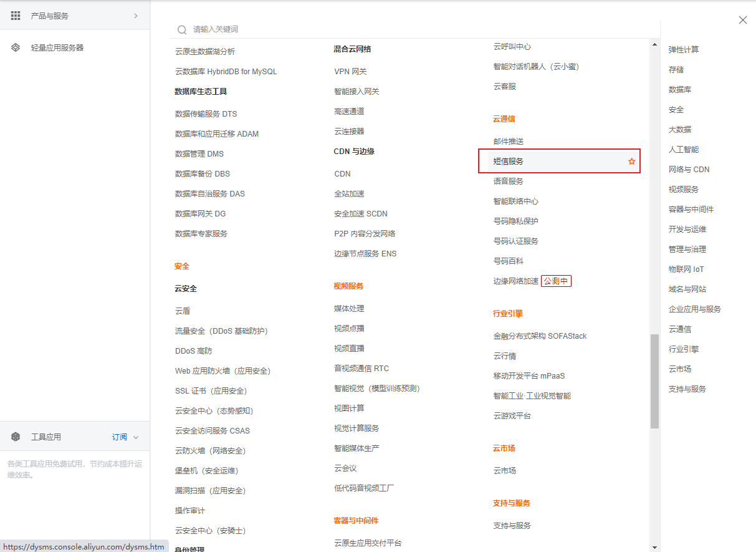Image resolution: width=756 pixels, height=552 pixels.
Task: Jump to 云通信 category in sidebar
Action: coord(680,329)
